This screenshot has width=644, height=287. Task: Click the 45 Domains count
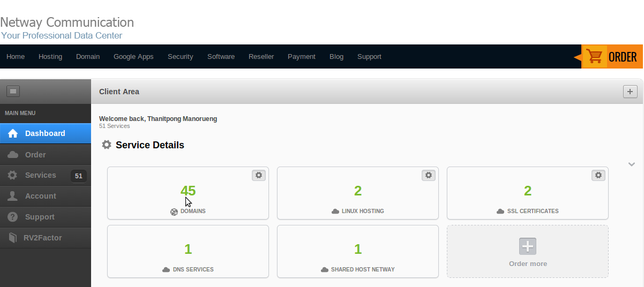pos(188,190)
